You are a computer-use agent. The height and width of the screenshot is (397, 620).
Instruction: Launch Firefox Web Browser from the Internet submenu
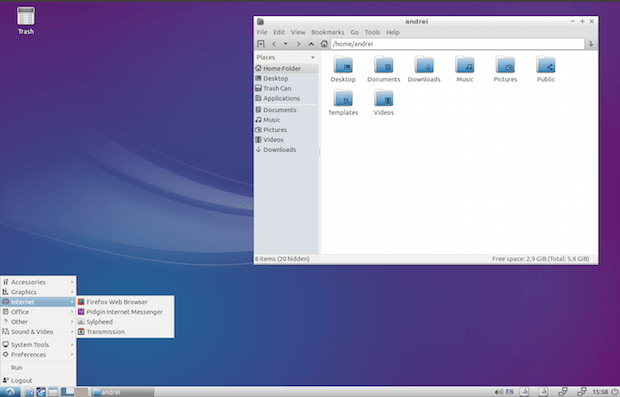(125, 302)
